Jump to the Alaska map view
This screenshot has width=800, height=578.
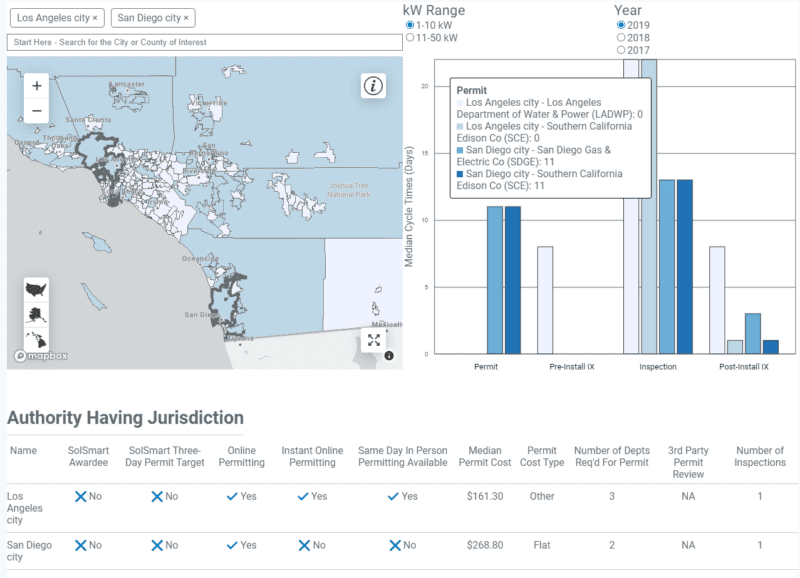(36, 315)
